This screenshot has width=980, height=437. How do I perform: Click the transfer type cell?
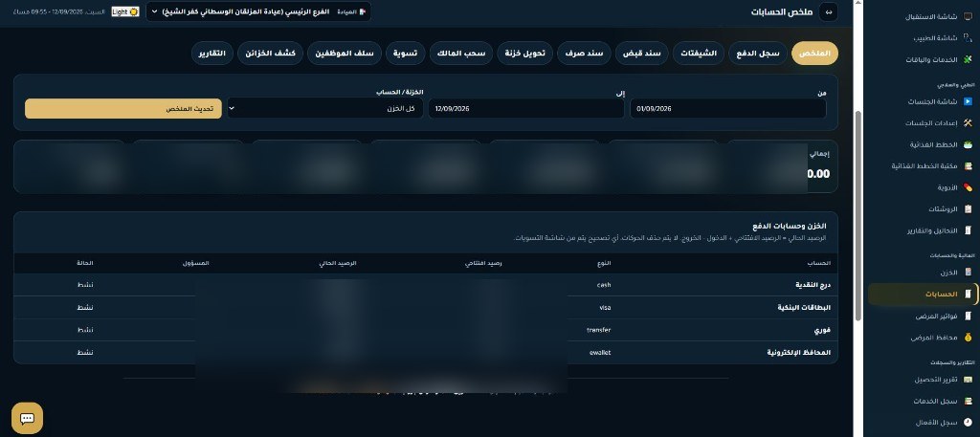click(x=598, y=330)
